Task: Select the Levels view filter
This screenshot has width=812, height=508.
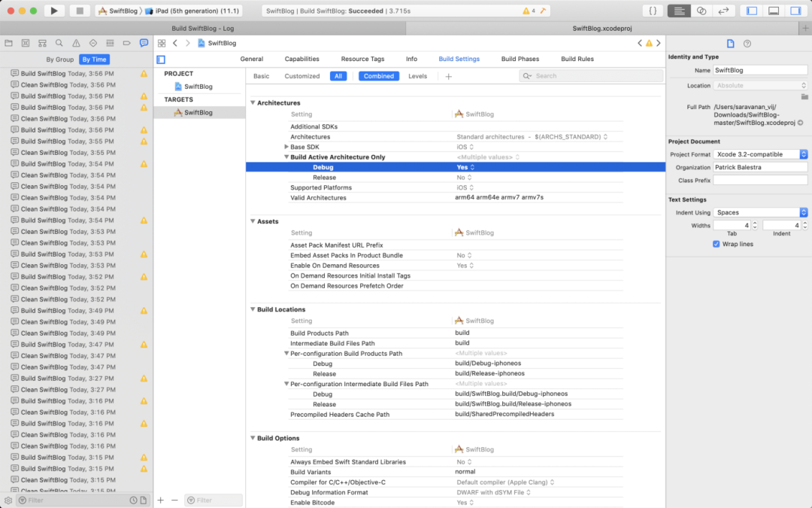Action: (x=417, y=76)
